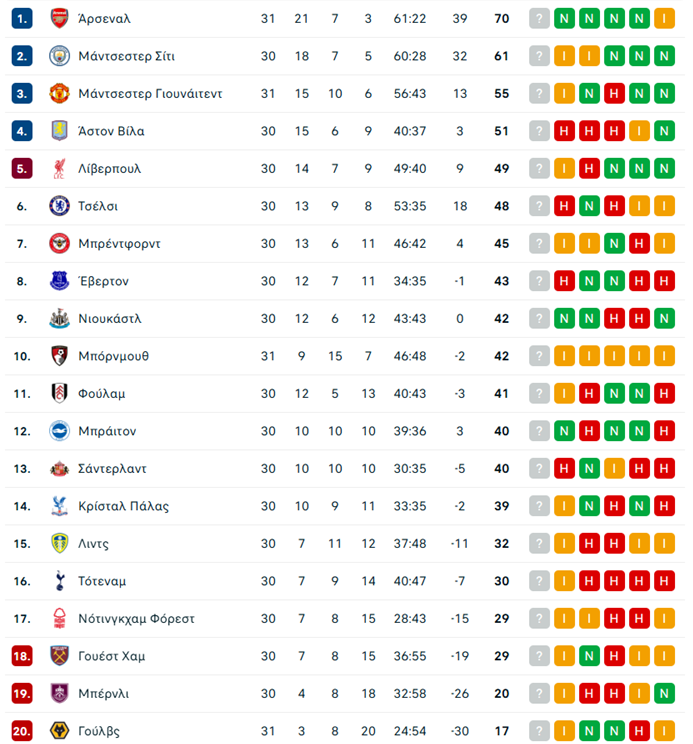Click Arsenal's orange form badge
The width and height of the screenshot is (693, 744).
[663, 19]
